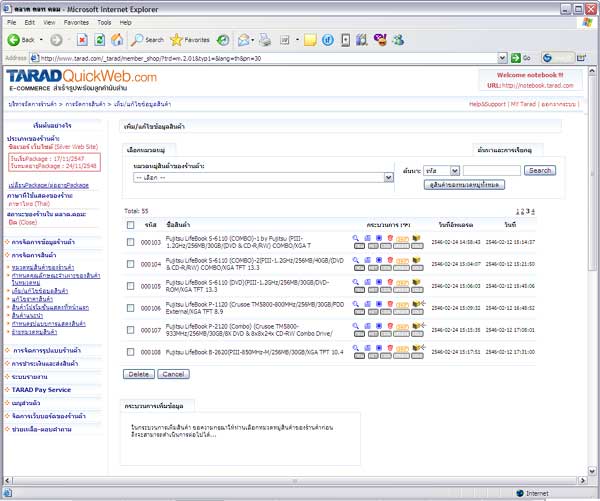
Task: Open the Back button history dropdown arrow
Action: point(41,40)
